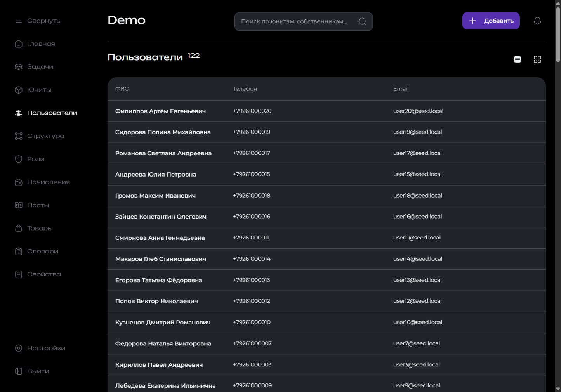
Task: Go to Роли menu label
Action: click(x=36, y=159)
